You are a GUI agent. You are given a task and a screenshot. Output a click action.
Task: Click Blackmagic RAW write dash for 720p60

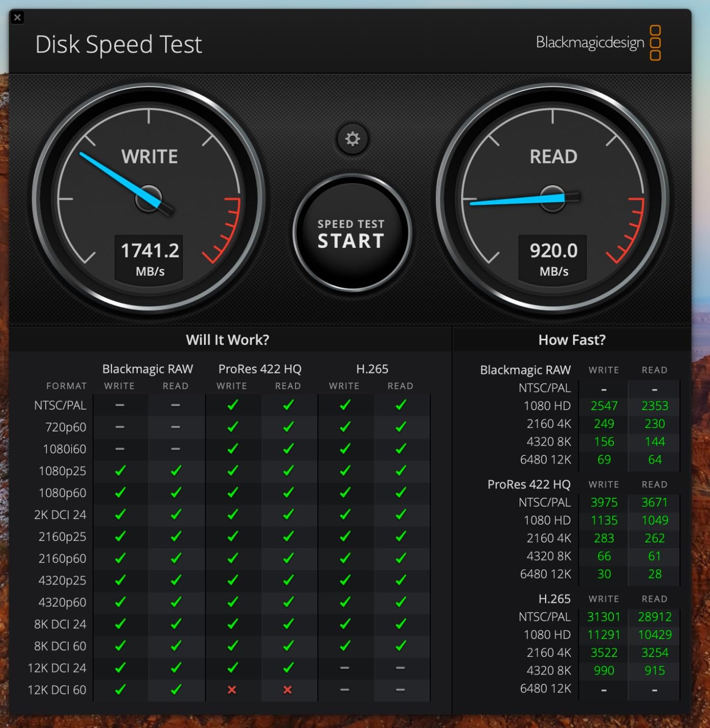(120, 427)
